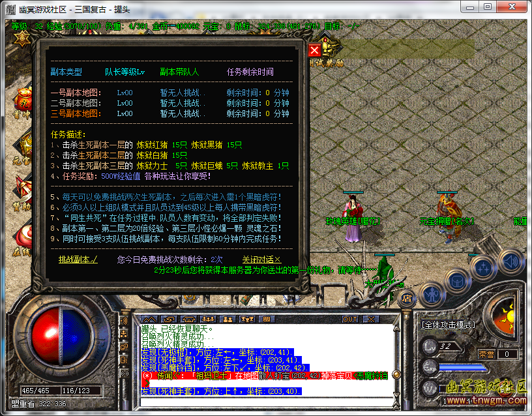The height and width of the screenshot is (416, 532).
Task: Click the chat toolbar keyboard-grid icon
Action: coord(267,319)
